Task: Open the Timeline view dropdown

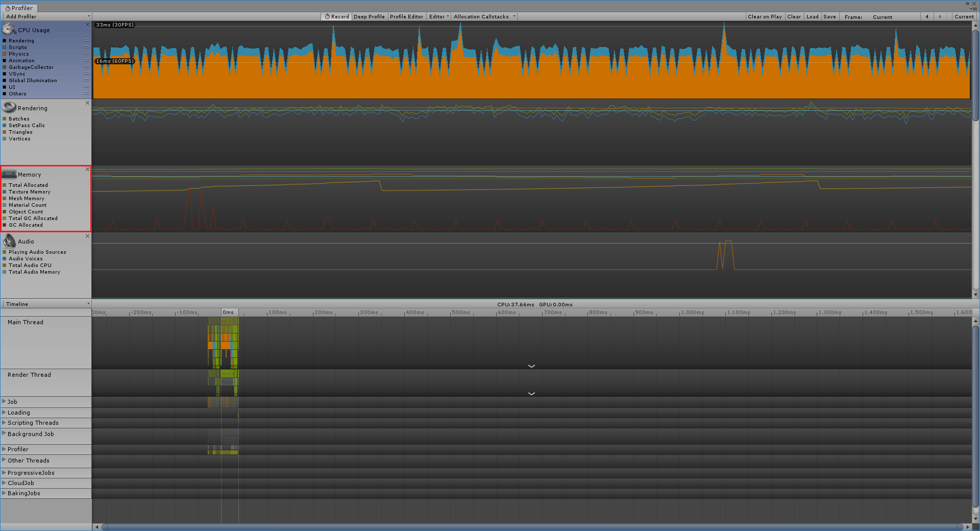Action: 46,304
